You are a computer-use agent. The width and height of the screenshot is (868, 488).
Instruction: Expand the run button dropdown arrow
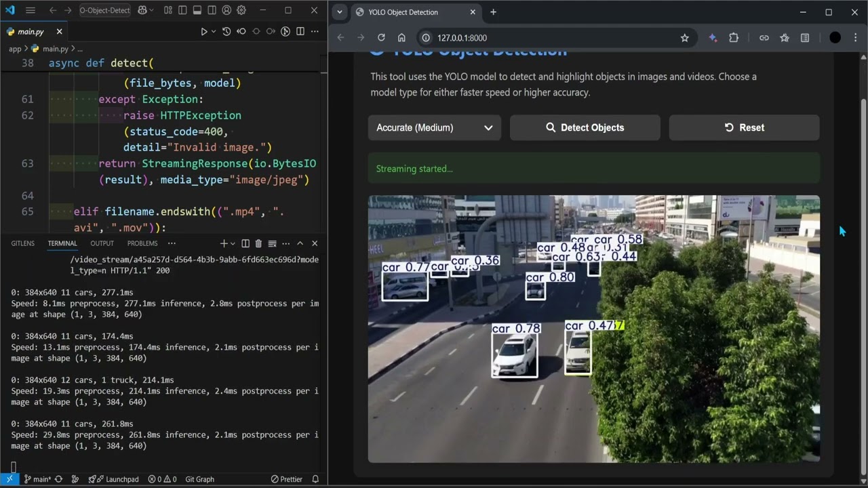[x=214, y=31]
